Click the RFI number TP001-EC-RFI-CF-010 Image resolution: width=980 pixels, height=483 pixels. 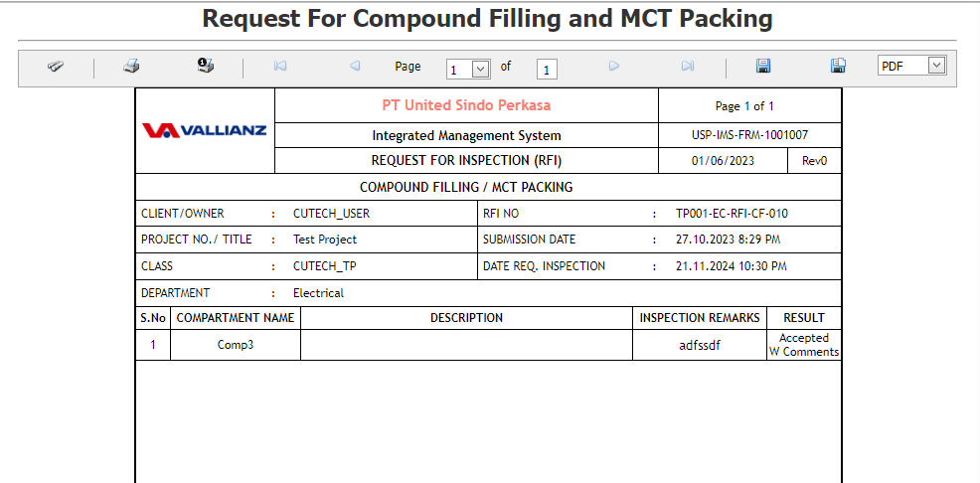(732, 214)
